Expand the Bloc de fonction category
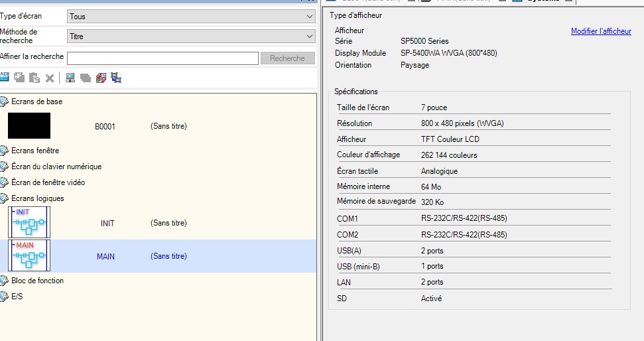 37,281
